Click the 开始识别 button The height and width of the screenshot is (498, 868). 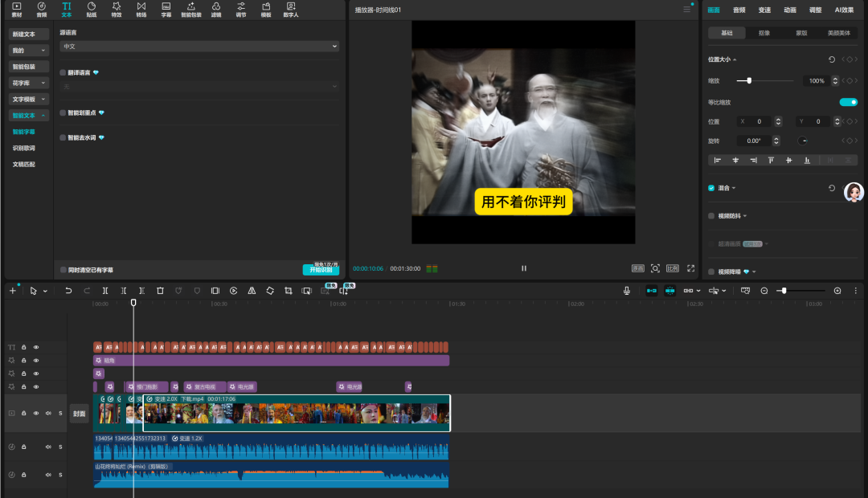pyautogui.click(x=321, y=271)
